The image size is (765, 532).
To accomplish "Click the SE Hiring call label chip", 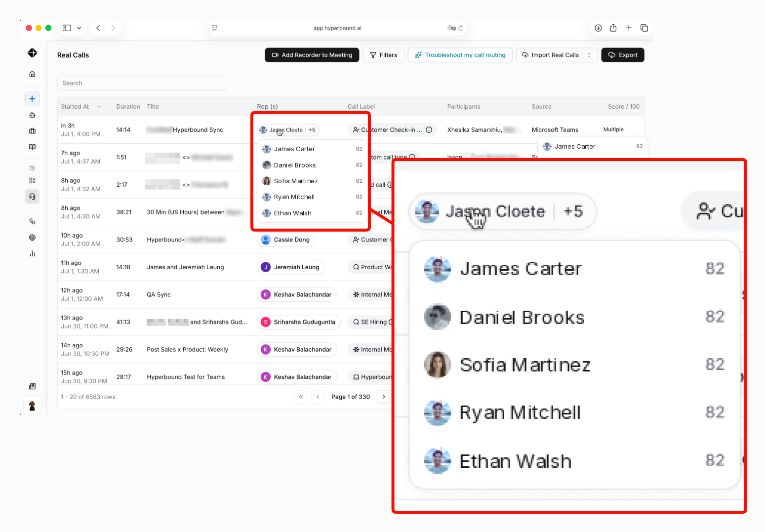I will point(370,322).
